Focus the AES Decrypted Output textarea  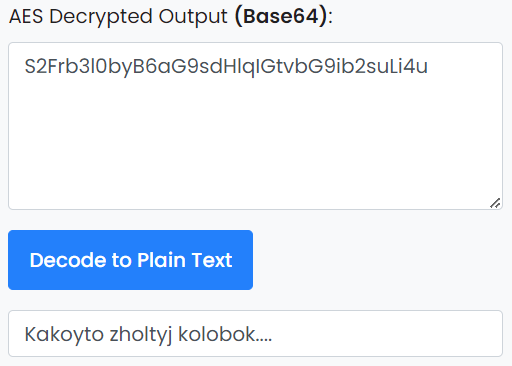[x=255, y=126]
